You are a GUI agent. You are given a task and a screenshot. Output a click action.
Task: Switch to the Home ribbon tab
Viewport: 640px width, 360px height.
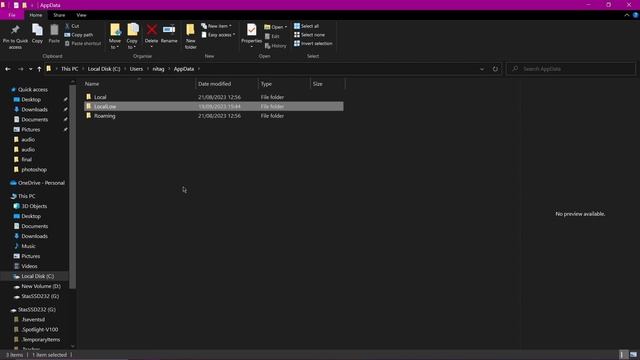click(x=36, y=15)
